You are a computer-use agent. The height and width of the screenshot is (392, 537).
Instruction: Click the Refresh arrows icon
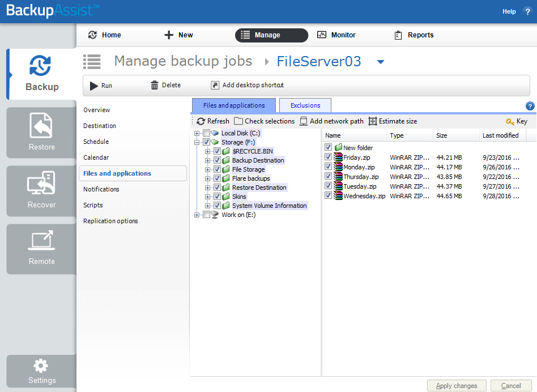click(x=201, y=121)
